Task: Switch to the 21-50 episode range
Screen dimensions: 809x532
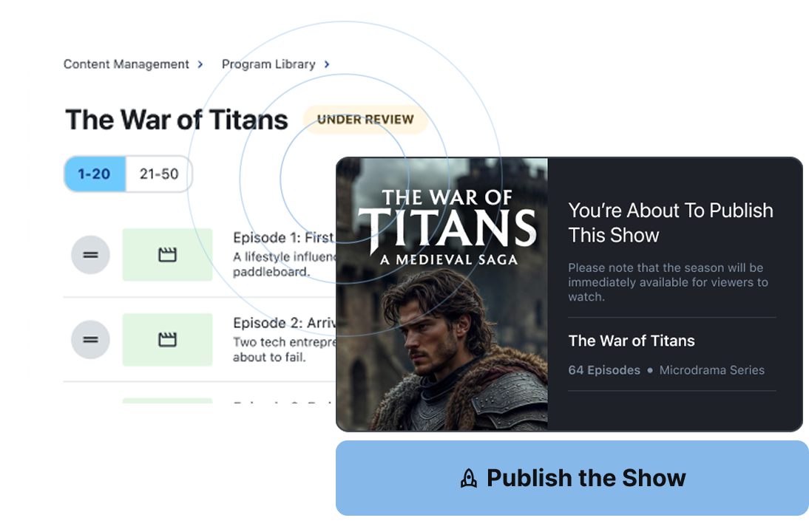Action: tap(159, 174)
